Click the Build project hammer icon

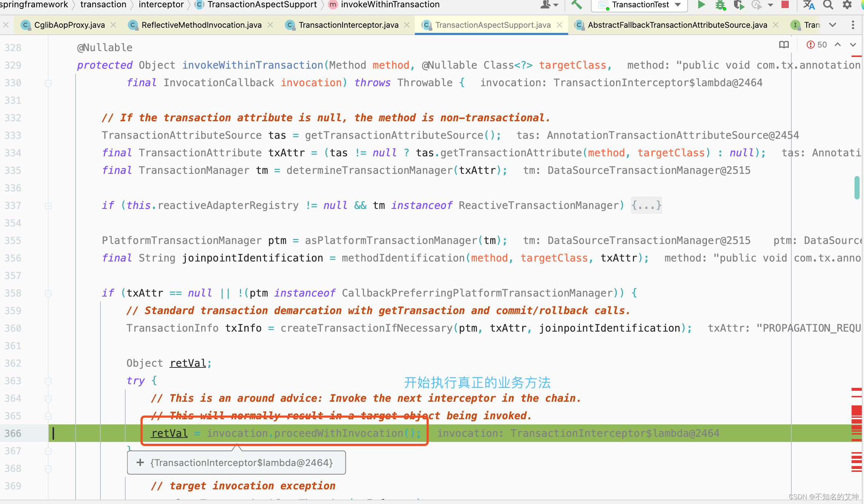tap(576, 5)
